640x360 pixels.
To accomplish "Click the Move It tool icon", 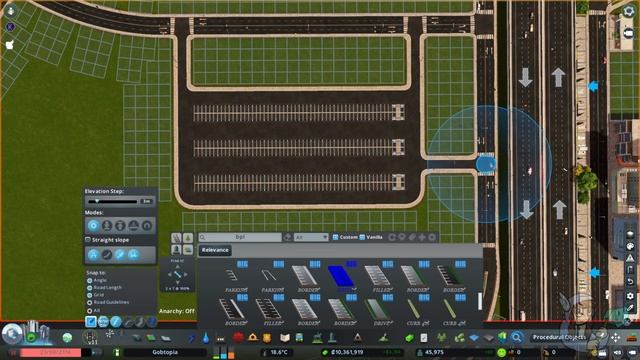I will pyautogui.click(x=615, y=338).
